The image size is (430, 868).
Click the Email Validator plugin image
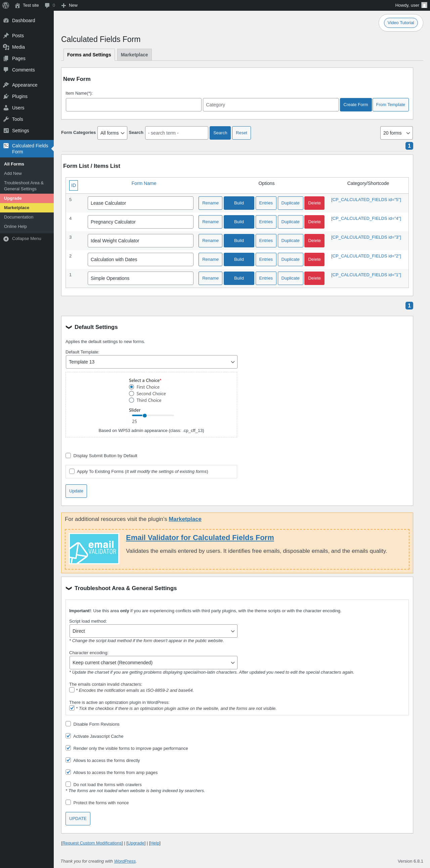tap(94, 548)
